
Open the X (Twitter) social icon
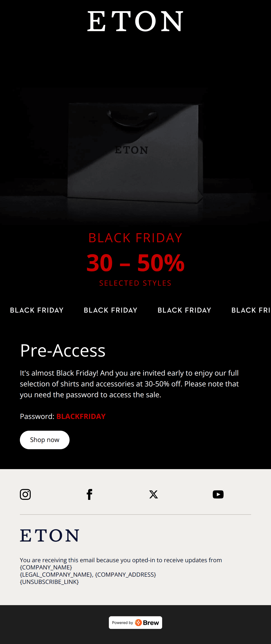tap(153, 494)
